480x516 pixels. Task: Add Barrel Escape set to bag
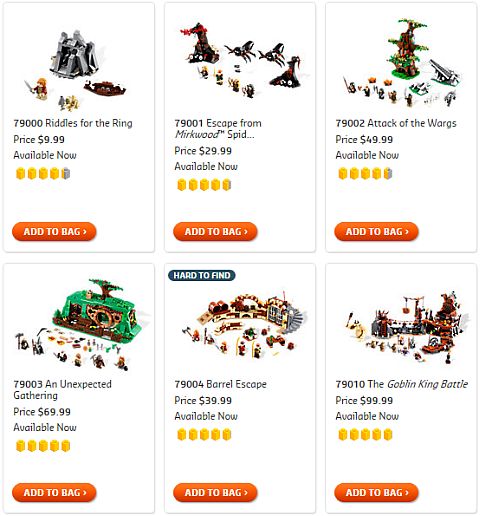point(215,492)
